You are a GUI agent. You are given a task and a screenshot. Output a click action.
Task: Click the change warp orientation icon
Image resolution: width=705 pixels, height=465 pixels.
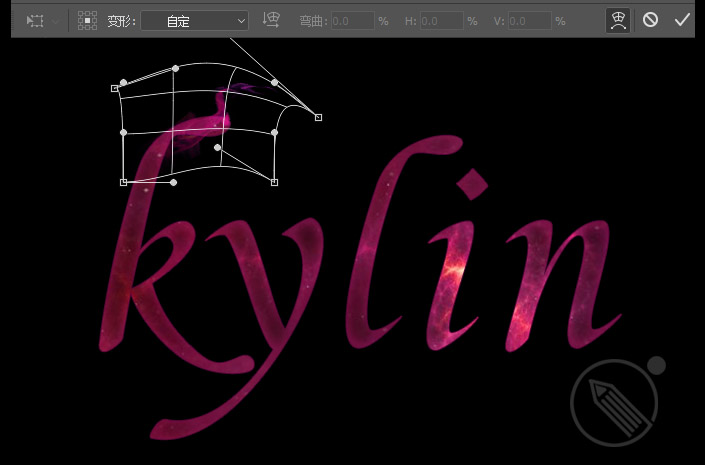click(x=271, y=20)
